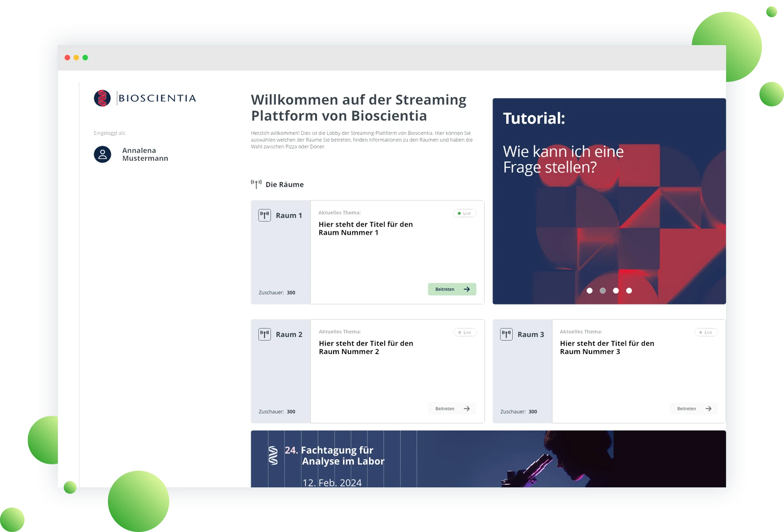Click the Zuschauer: 300 count in Raum 3
Image resolution: width=784 pixels, height=532 pixels.
(519, 412)
